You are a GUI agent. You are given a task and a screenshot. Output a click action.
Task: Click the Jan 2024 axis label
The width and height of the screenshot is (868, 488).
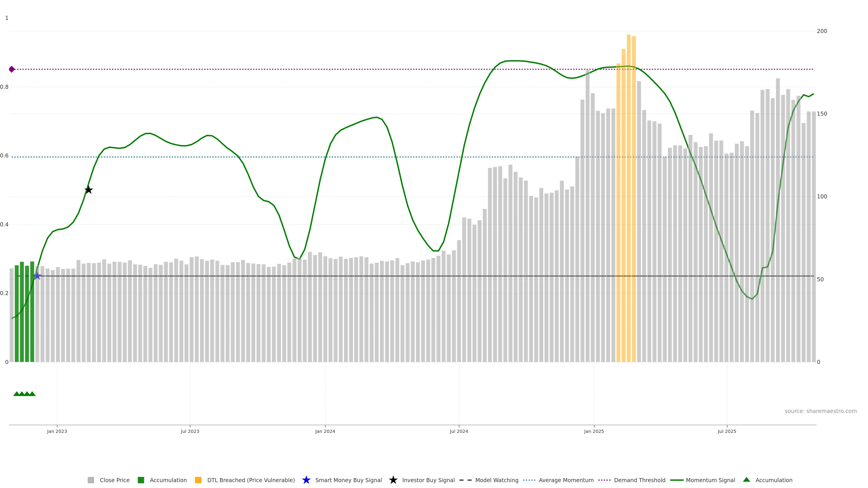pos(325,431)
